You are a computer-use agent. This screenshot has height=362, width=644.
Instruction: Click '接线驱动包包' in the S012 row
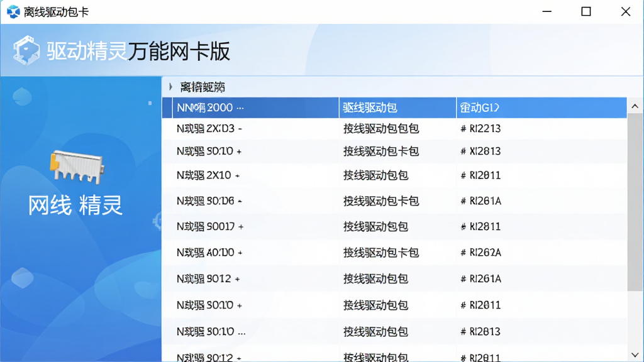(x=376, y=278)
